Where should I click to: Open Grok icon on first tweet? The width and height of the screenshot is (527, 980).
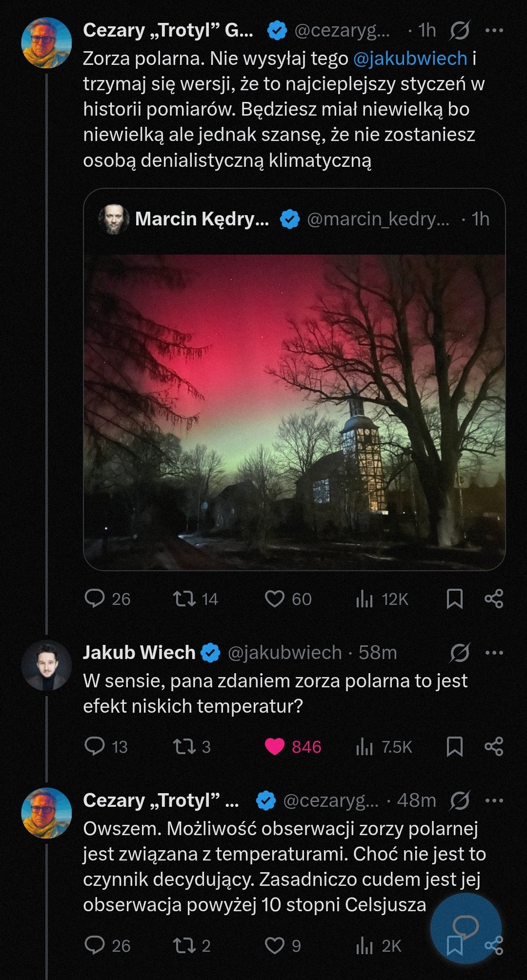[x=459, y=30]
